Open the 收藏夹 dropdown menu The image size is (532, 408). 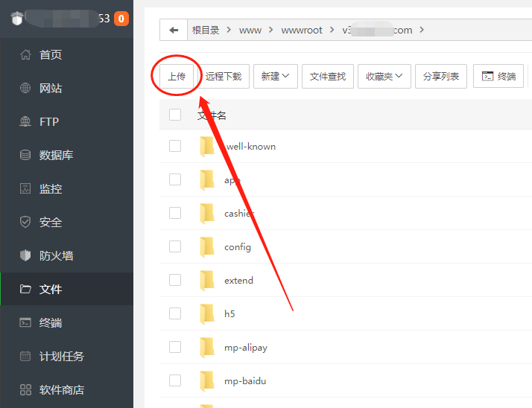pos(384,76)
